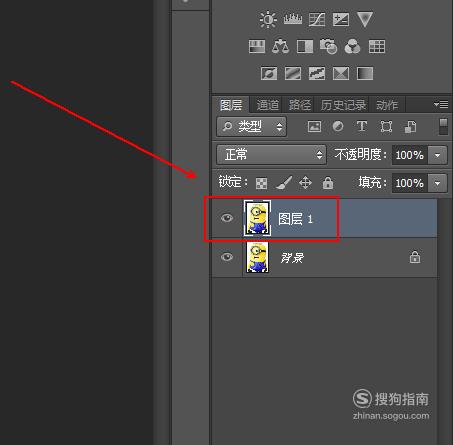Add a Brightness/Contrast adjustment
The image size is (453, 445).
click(x=268, y=19)
